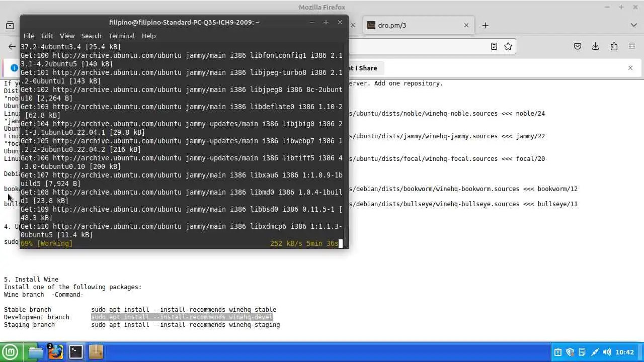This screenshot has width=644, height=362.
Task: Bookmark this page with the star icon
Action: (x=508, y=46)
